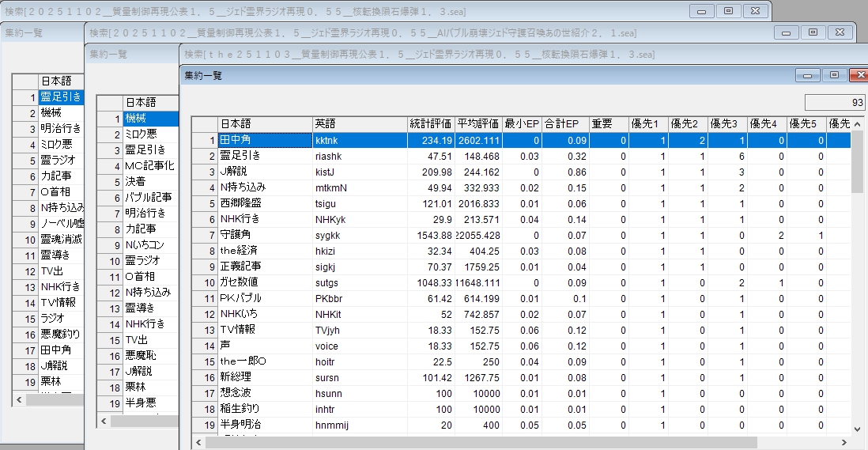Select 決着 in the middle window list

(150, 181)
